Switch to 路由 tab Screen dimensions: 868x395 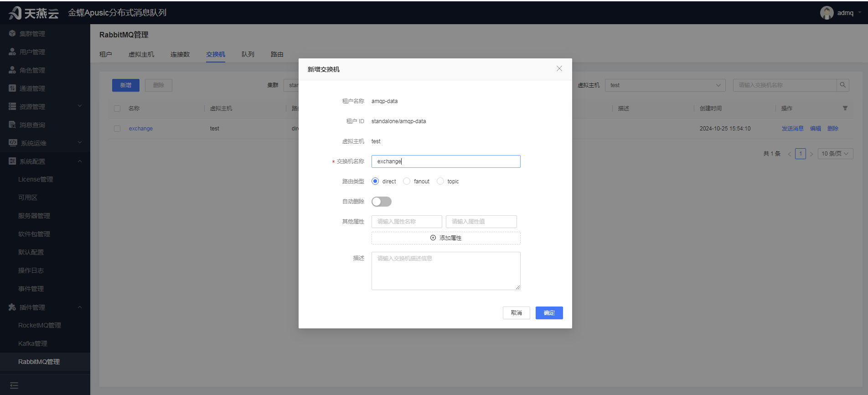click(x=277, y=54)
